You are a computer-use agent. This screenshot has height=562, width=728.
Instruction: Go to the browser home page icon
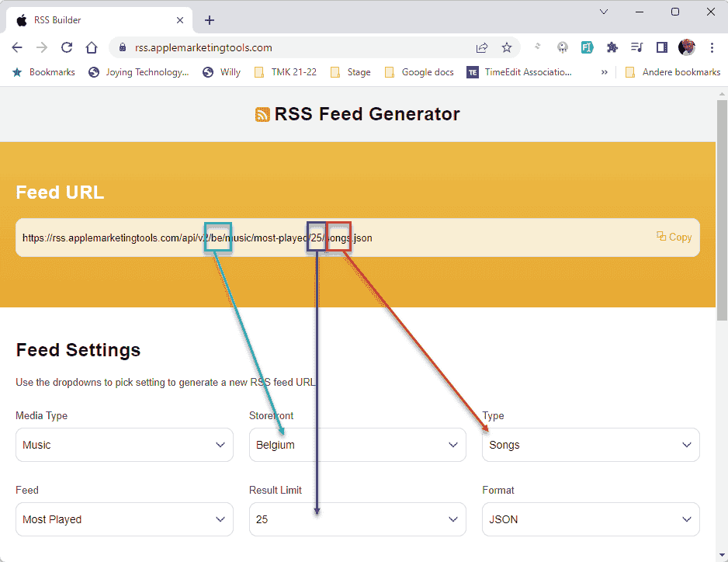point(92,47)
